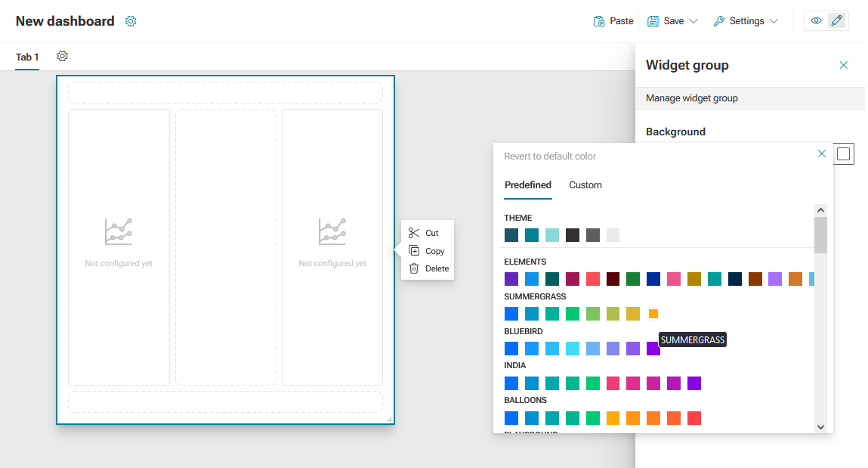Pick the blue first BALLOONS swatch
868x468 pixels.
click(511, 418)
